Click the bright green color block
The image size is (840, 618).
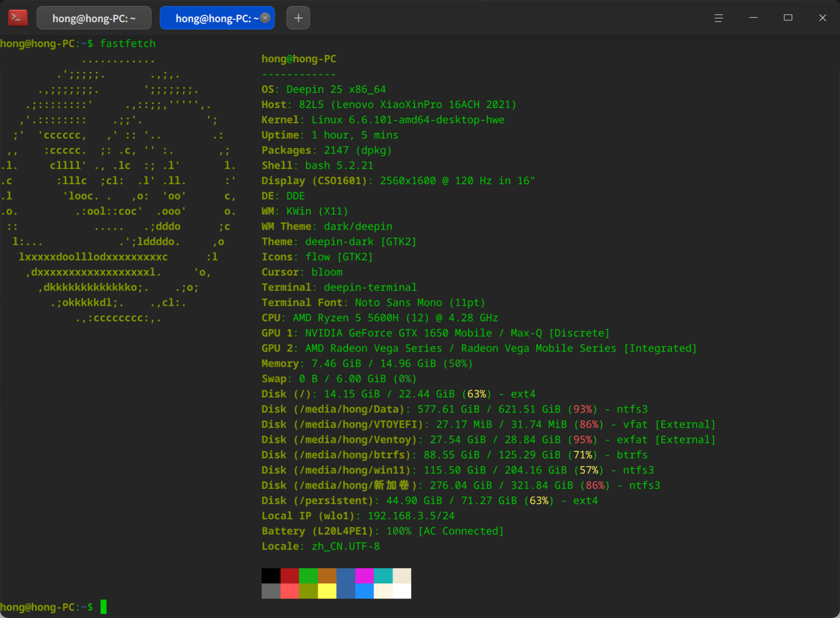pyautogui.click(x=308, y=576)
